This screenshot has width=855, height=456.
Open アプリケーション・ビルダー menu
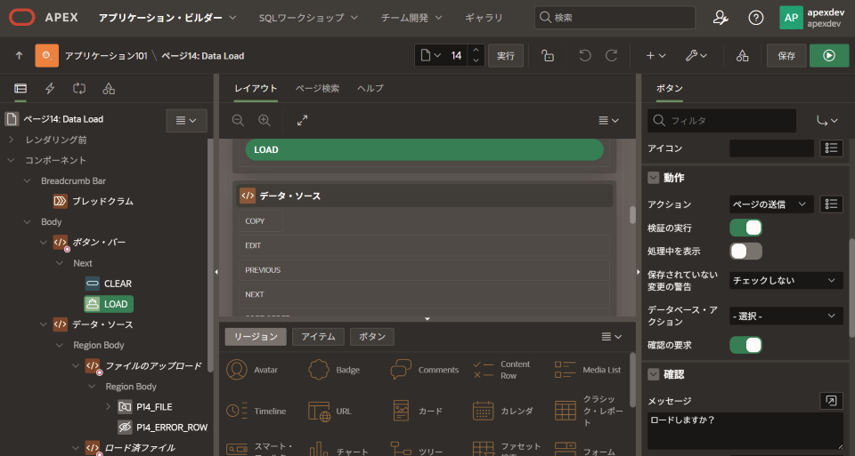point(167,17)
